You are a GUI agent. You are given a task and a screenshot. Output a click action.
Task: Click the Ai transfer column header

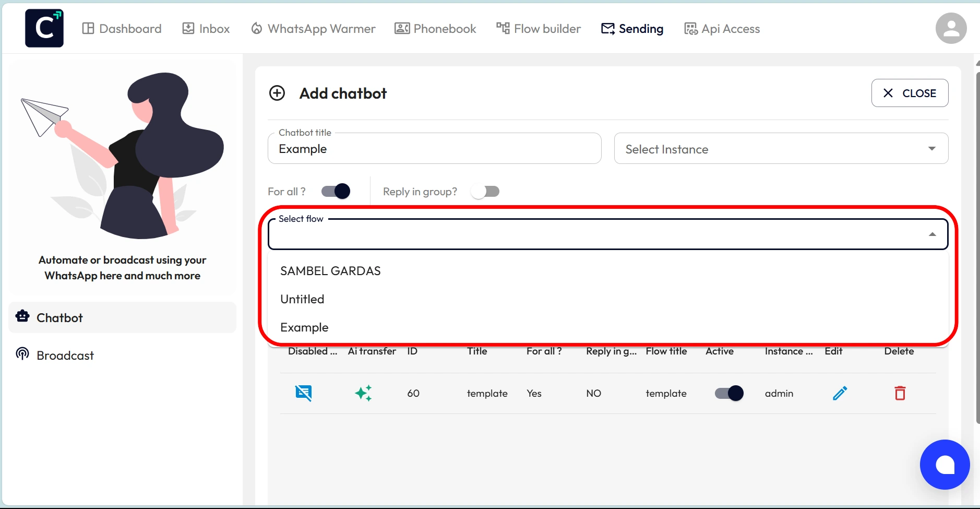(372, 351)
